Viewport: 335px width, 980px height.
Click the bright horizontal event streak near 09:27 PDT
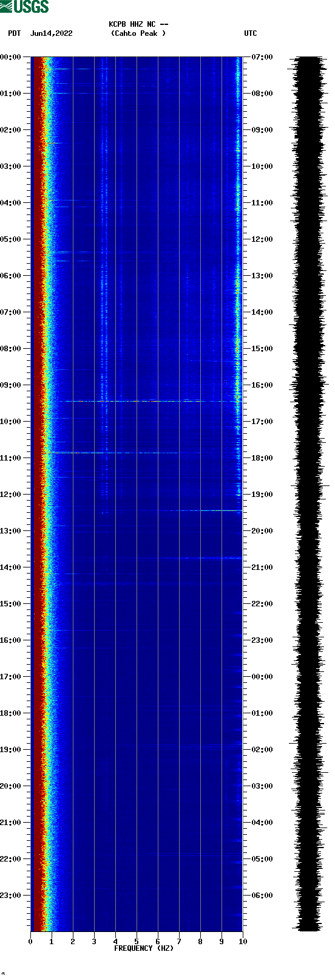coord(149,401)
